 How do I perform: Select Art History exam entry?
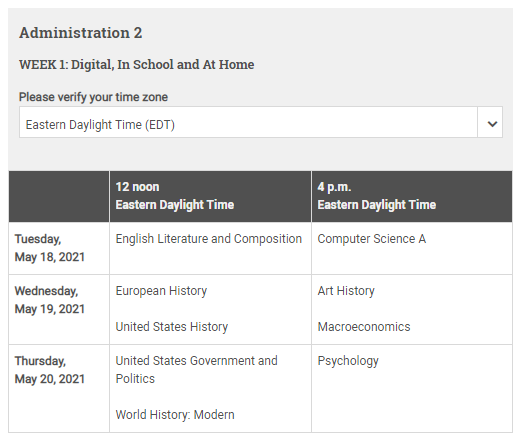pos(346,291)
